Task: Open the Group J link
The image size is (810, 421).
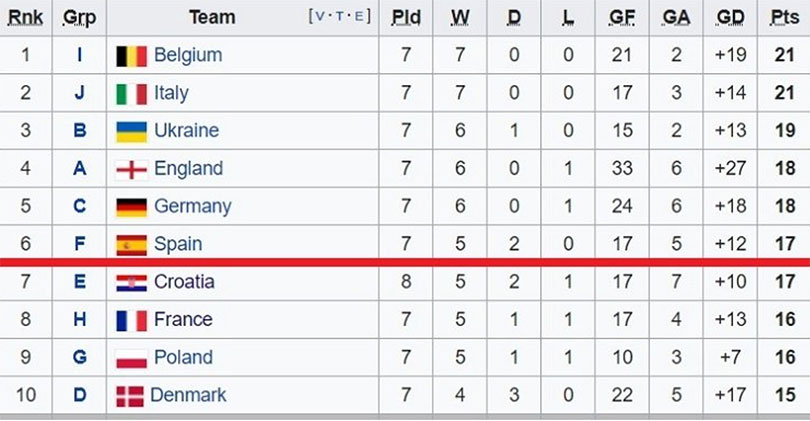Action: 80,93
